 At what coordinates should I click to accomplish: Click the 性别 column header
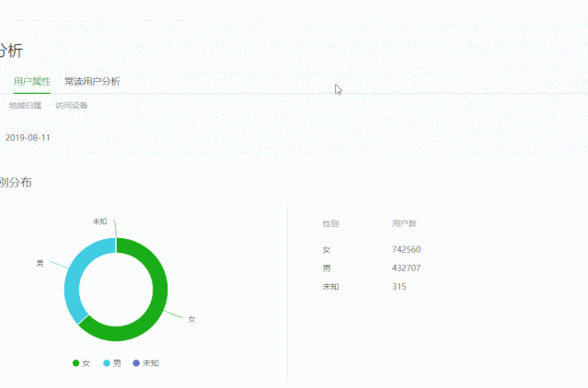click(x=330, y=223)
